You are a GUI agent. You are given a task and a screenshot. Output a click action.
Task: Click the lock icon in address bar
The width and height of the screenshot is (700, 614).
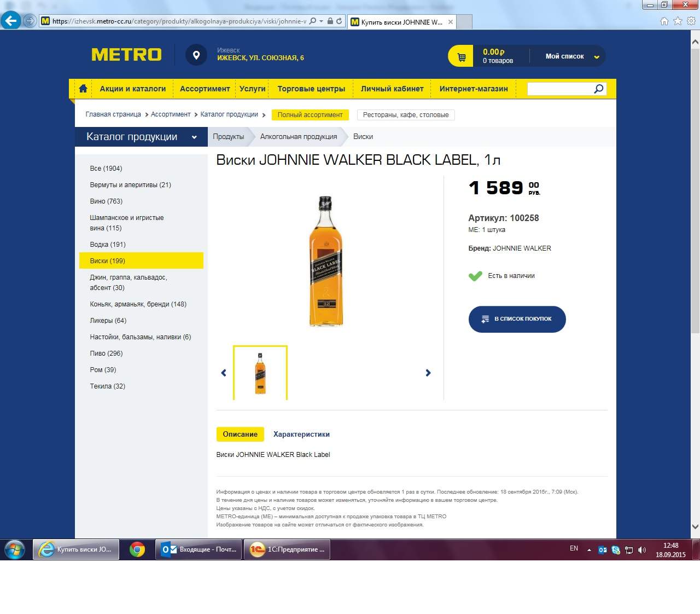tap(330, 21)
